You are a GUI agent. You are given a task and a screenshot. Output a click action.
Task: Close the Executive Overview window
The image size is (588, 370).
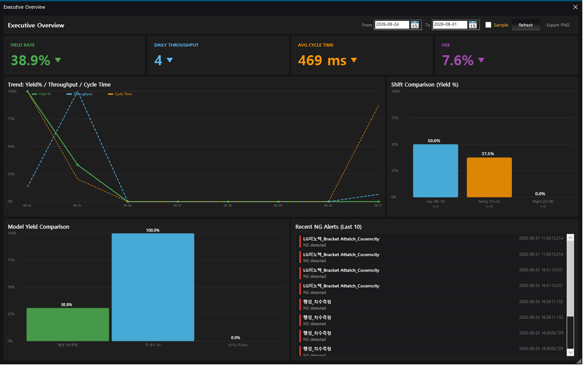[x=575, y=7]
